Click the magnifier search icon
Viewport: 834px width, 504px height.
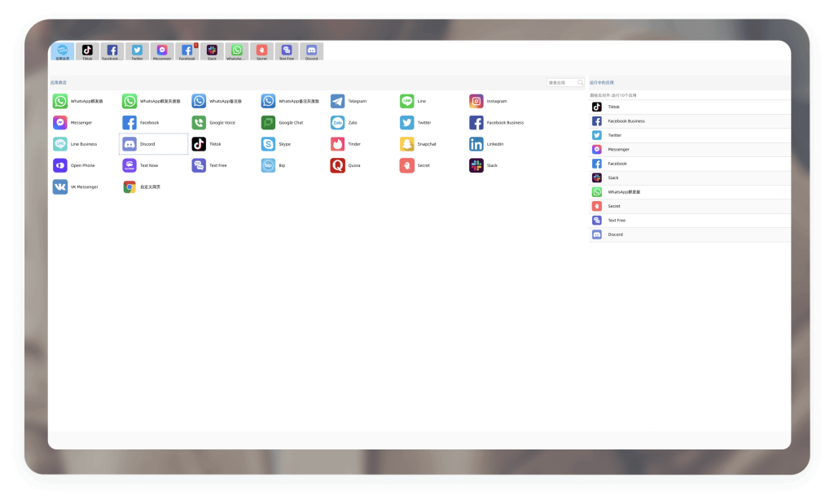581,82
